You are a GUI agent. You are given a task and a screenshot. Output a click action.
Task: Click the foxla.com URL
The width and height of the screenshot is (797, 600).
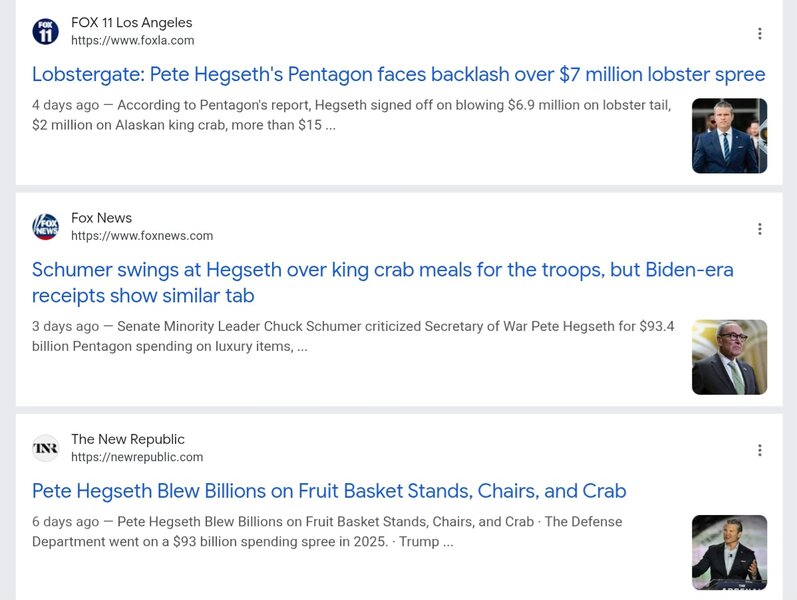(132, 41)
